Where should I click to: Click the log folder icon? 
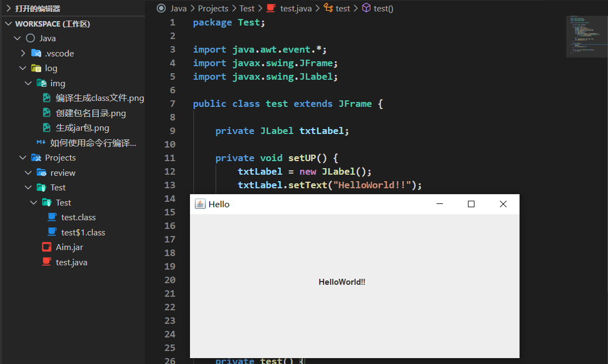(x=36, y=68)
